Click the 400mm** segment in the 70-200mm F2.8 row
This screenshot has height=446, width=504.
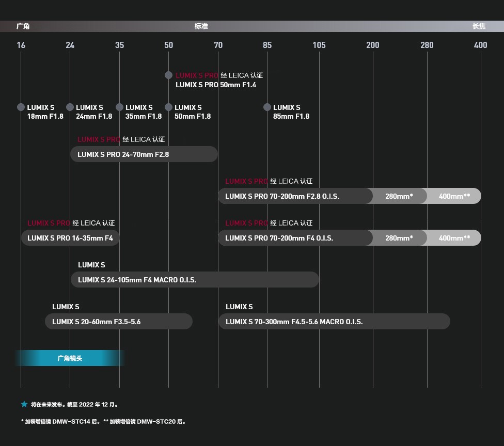pos(454,196)
